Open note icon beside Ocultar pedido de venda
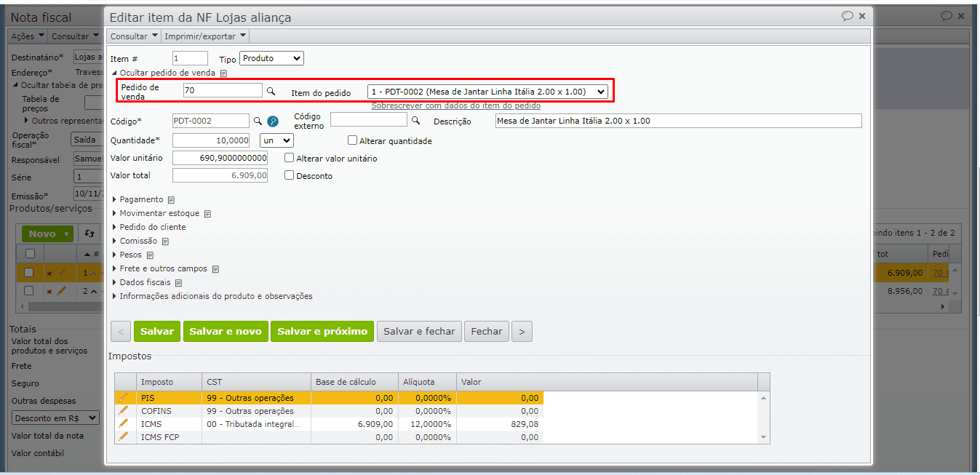This screenshot has width=980, height=475. (224, 73)
